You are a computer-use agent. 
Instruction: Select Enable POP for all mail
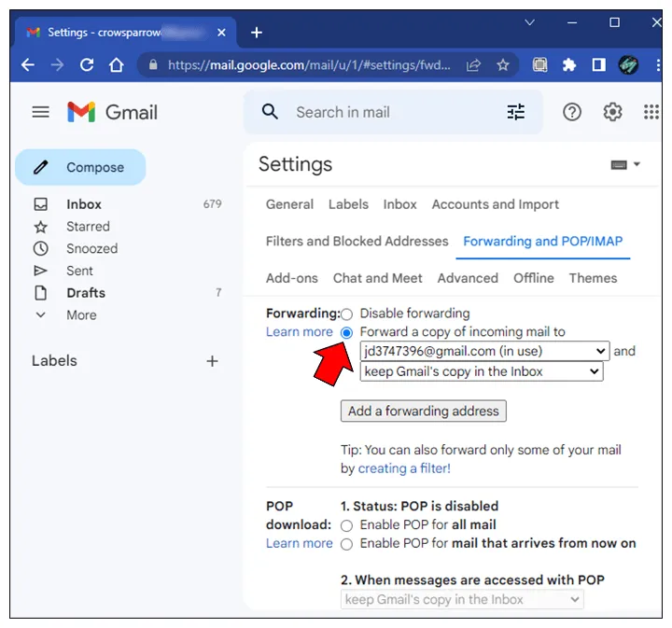pyautogui.click(x=346, y=525)
